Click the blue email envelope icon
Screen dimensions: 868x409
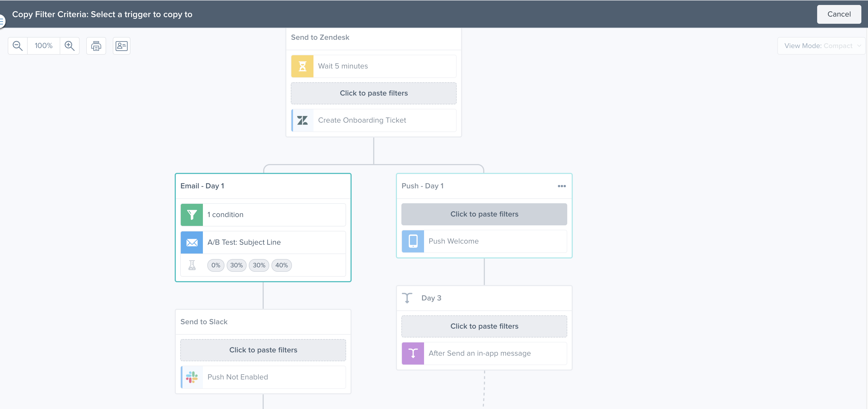[192, 242]
